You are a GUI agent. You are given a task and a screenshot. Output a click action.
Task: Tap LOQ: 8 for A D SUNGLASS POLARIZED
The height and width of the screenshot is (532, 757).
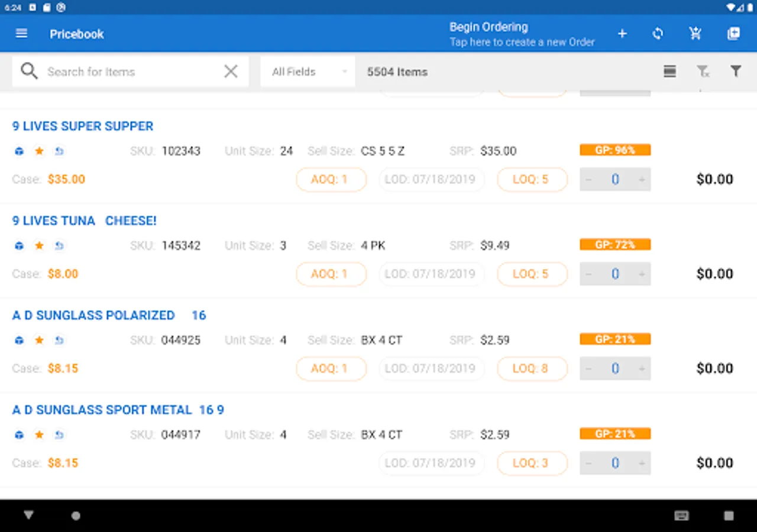[532, 368]
